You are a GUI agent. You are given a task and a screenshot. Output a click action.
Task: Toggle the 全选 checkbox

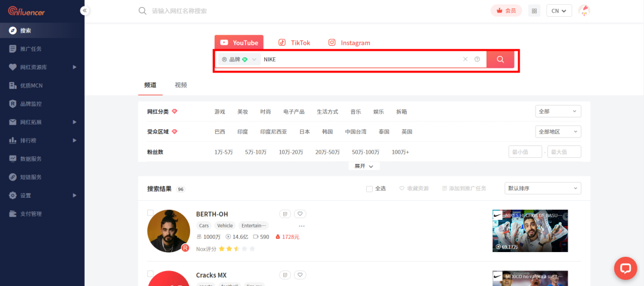coord(369,189)
